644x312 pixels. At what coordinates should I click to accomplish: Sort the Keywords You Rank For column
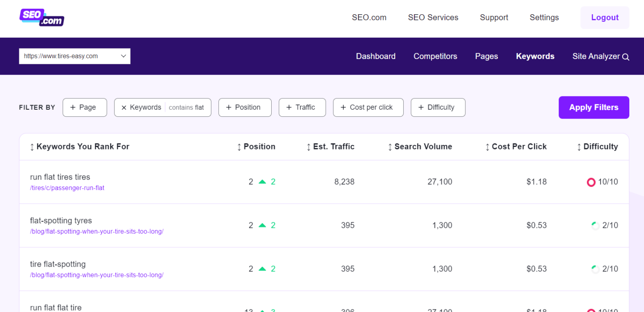click(x=79, y=147)
